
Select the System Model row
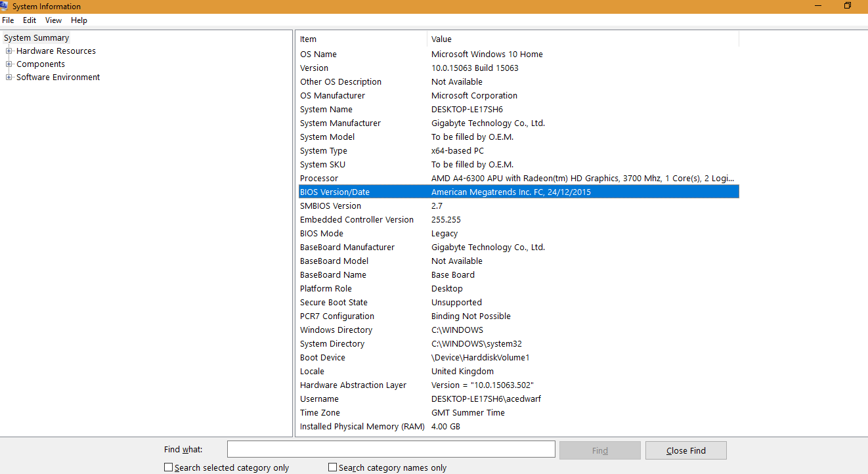pos(517,137)
